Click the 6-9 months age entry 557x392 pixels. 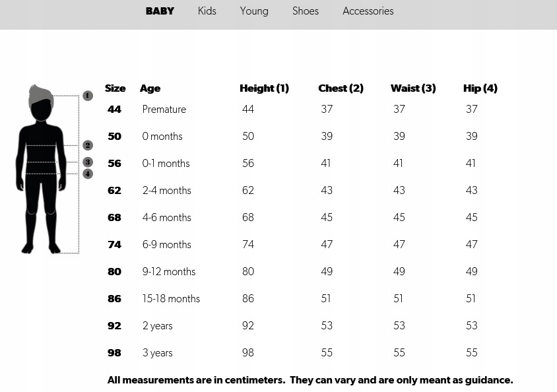[166, 245]
